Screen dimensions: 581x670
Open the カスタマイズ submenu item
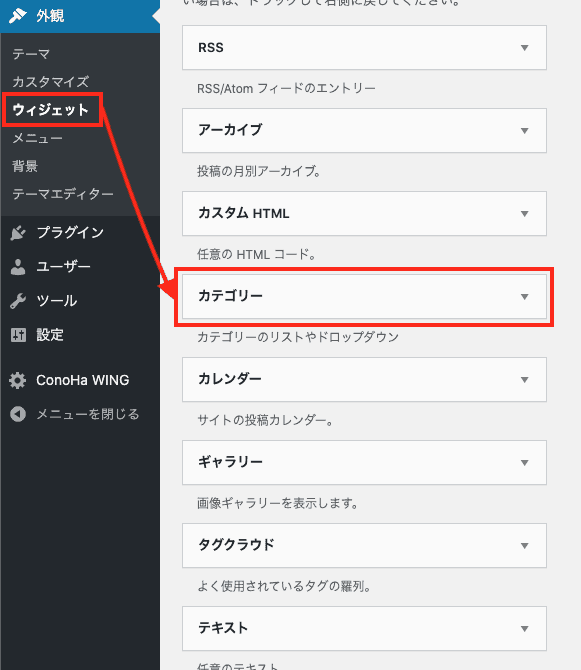click(x=50, y=82)
